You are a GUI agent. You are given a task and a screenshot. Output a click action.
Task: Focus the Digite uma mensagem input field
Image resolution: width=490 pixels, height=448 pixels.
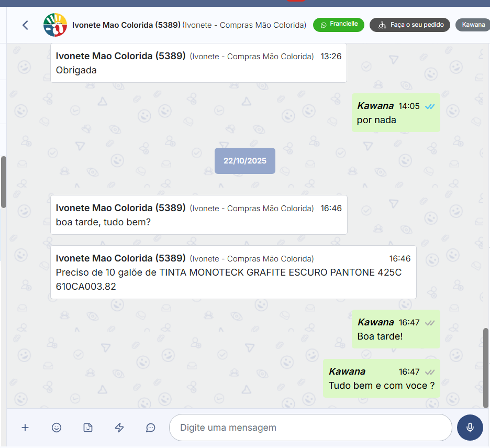tap(310, 428)
